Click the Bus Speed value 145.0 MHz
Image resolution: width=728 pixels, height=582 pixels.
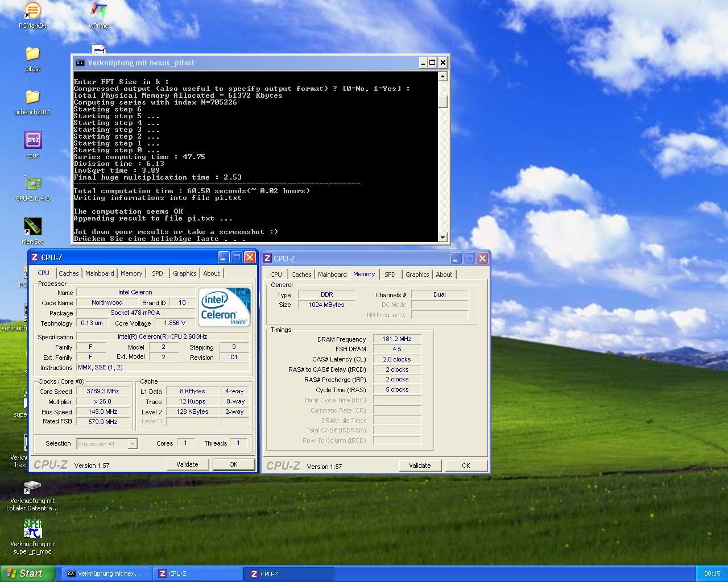click(x=102, y=411)
